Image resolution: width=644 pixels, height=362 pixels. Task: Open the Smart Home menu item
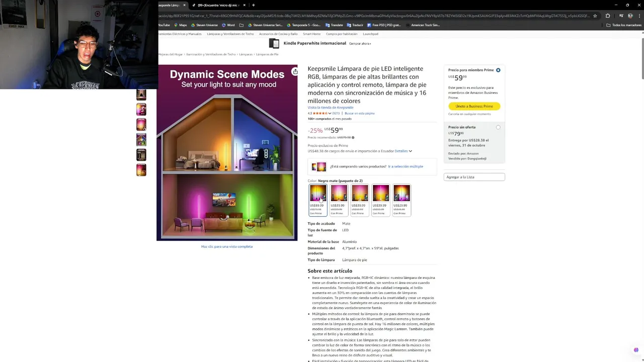[311, 34]
